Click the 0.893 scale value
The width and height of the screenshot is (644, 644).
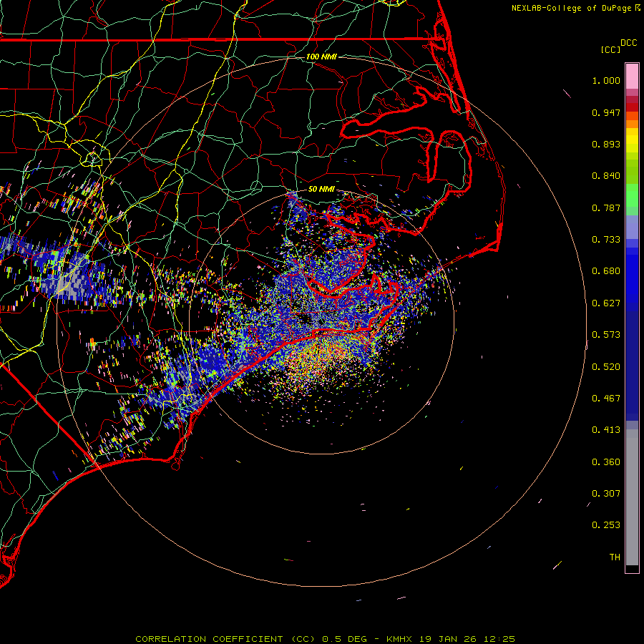[606, 144]
